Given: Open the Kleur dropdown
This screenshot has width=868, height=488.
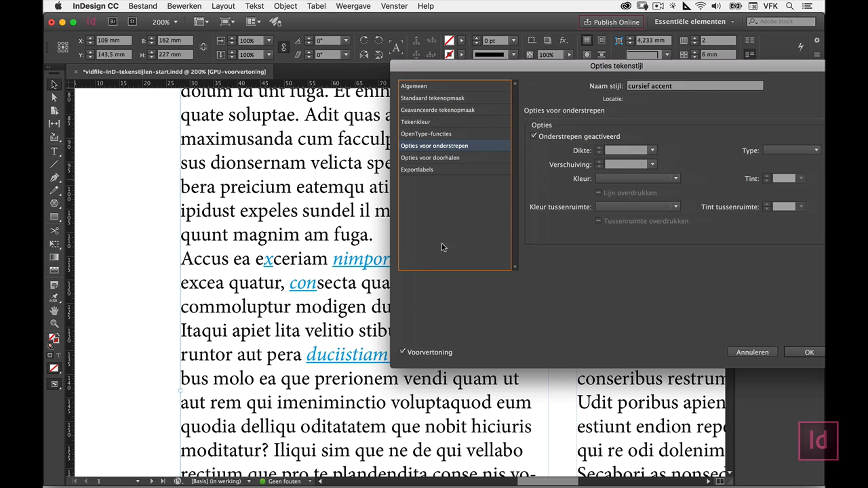Looking at the screenshot, I should click(x=638, y=178).
